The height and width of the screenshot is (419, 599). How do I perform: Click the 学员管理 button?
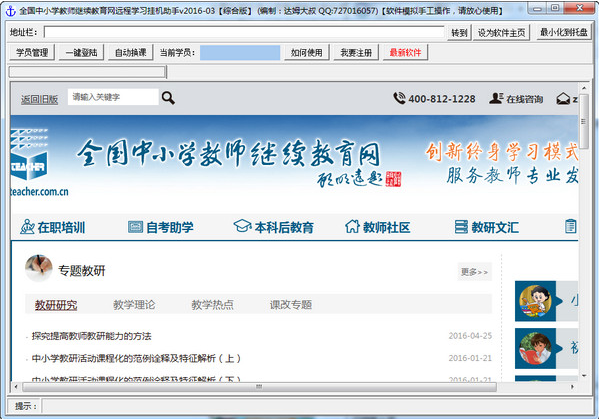tap(32, 52)
